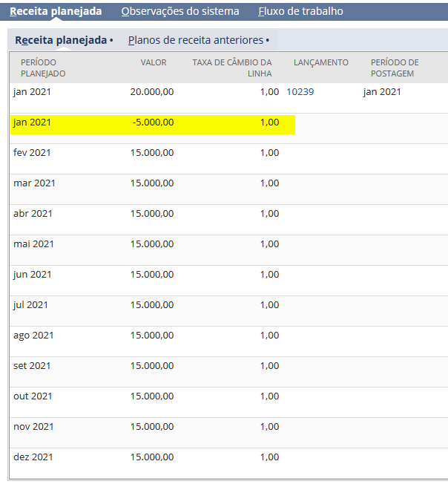The width and height of the screenshot is (448, 487).
Task: Click the PERÍODO DE POSTAGEM header
Action: click(395, 68)
